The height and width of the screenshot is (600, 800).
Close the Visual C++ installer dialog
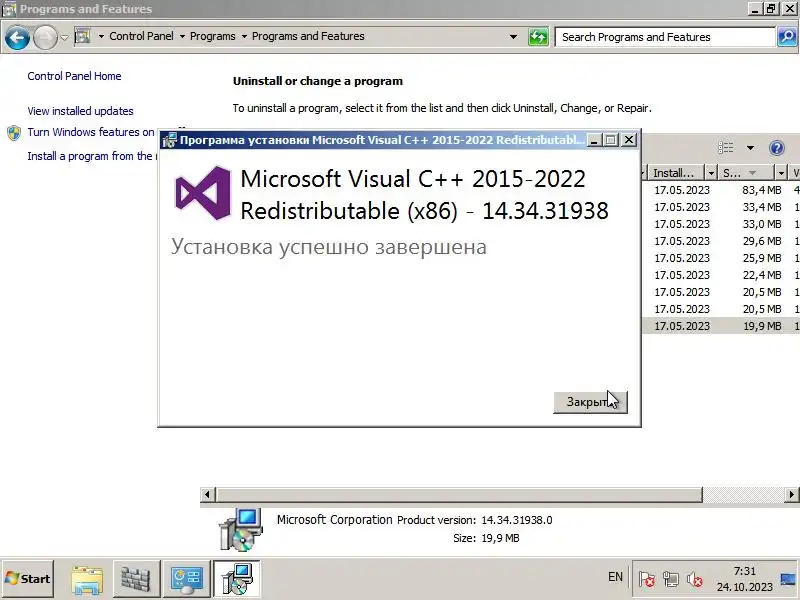tap(630, 140)
